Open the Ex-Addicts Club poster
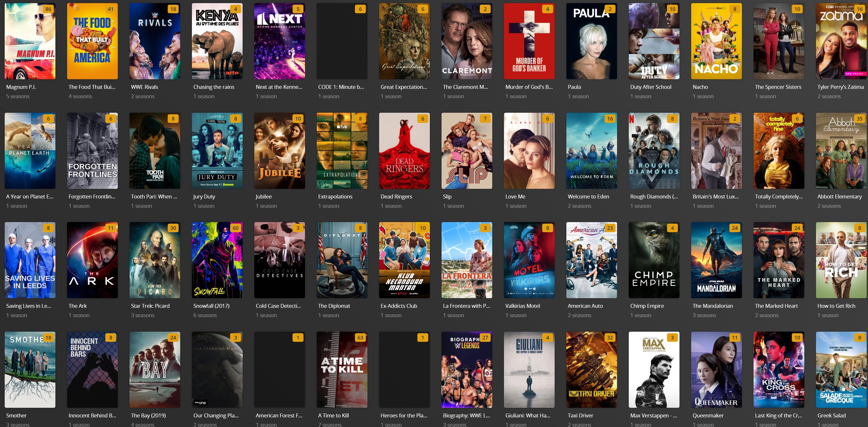This screenshot has height=427, width=868. tap(404, 260)
